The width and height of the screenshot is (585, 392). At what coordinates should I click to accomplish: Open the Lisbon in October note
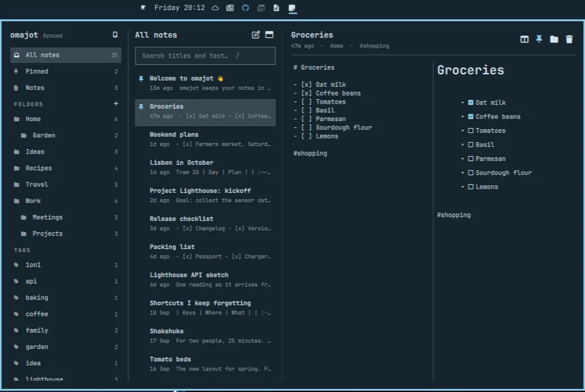point(205,167)
